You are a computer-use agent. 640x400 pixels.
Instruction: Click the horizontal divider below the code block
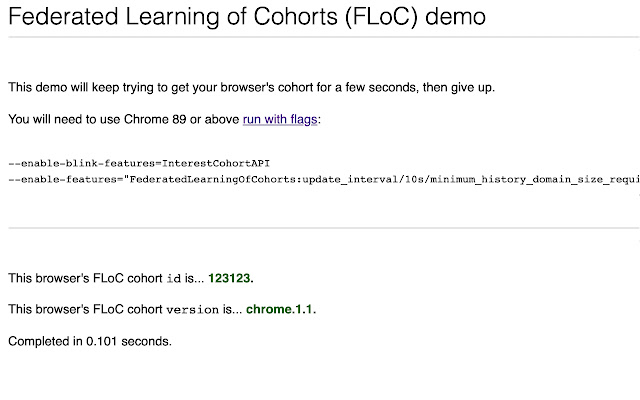coord(320,228)
